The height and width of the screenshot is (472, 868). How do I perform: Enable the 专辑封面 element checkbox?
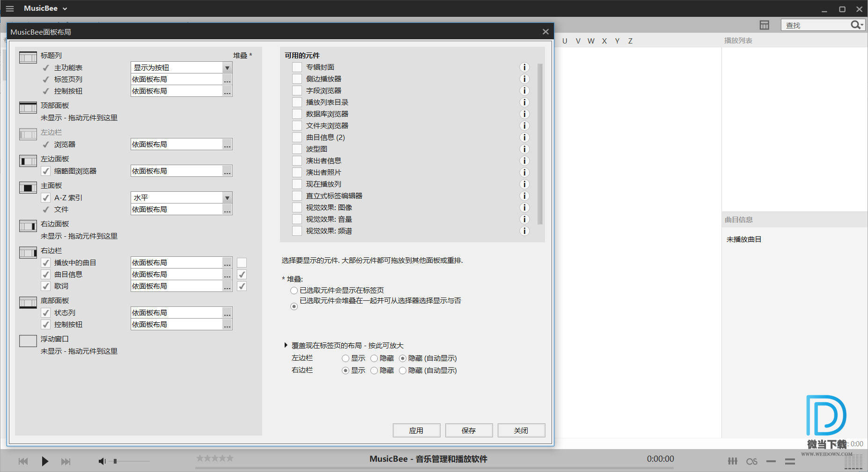[x=297, y=67]
